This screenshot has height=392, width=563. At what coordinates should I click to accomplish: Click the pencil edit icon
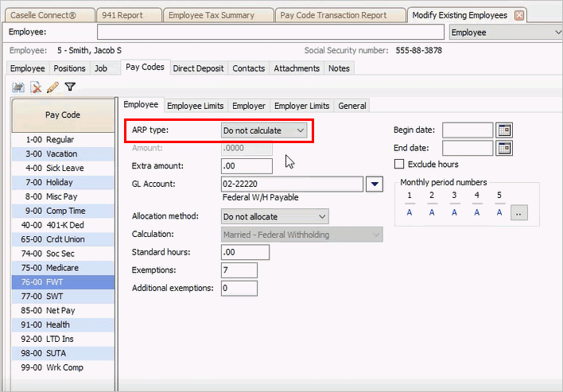click(53, 87)
